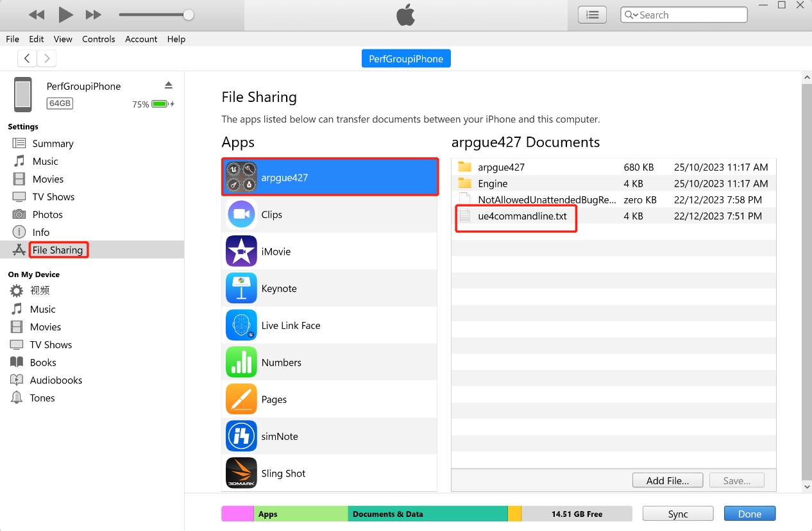Click the battery charge indicator icon
The image size is (812, 531).
(x=161, y=104)
